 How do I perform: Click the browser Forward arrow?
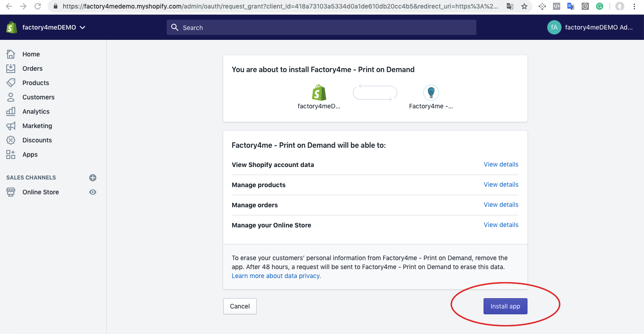[x=23, y=6]
